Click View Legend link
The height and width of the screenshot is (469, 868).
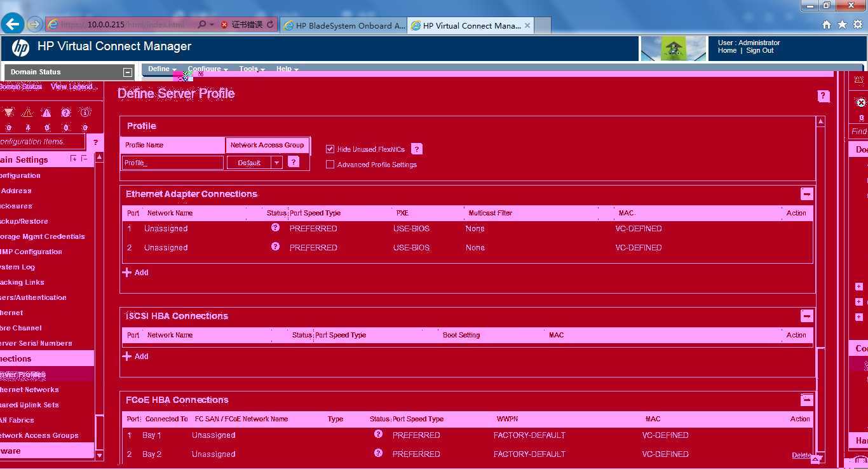(72, 87)
